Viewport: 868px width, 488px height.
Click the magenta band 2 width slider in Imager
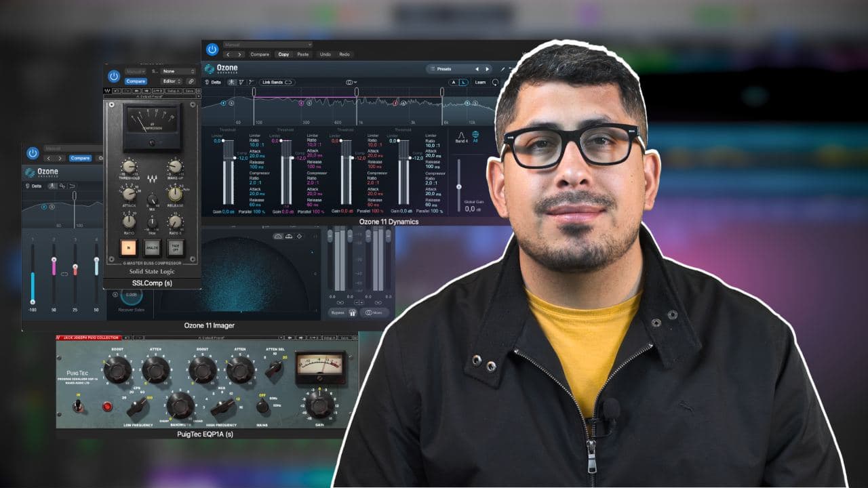(54, 273)
